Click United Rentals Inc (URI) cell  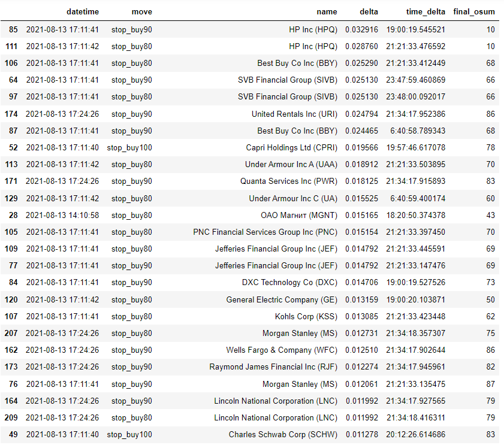(x=294, y=114)
